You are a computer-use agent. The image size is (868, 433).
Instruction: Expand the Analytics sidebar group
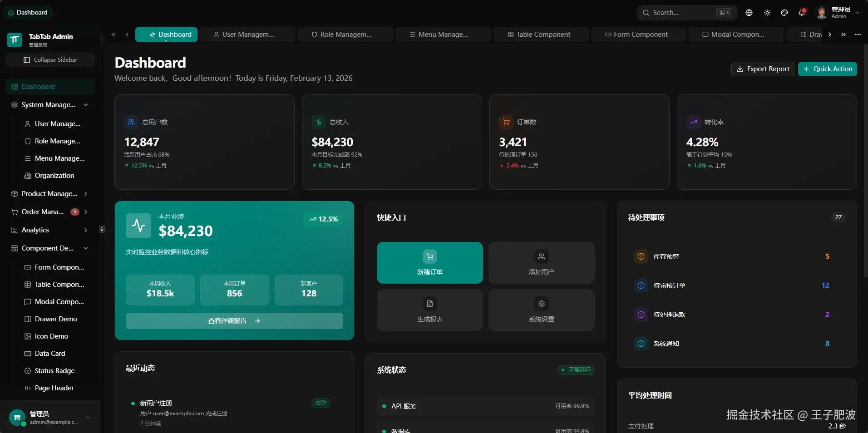click(x=50, y=230)
